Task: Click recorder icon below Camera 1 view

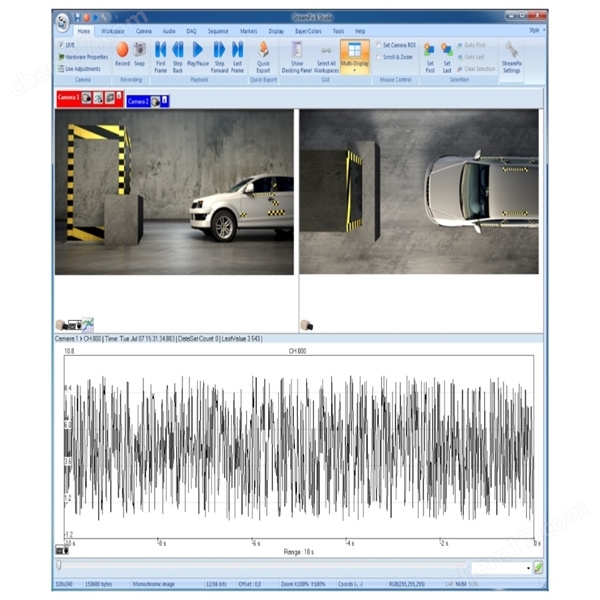Action: coord(75,325)
